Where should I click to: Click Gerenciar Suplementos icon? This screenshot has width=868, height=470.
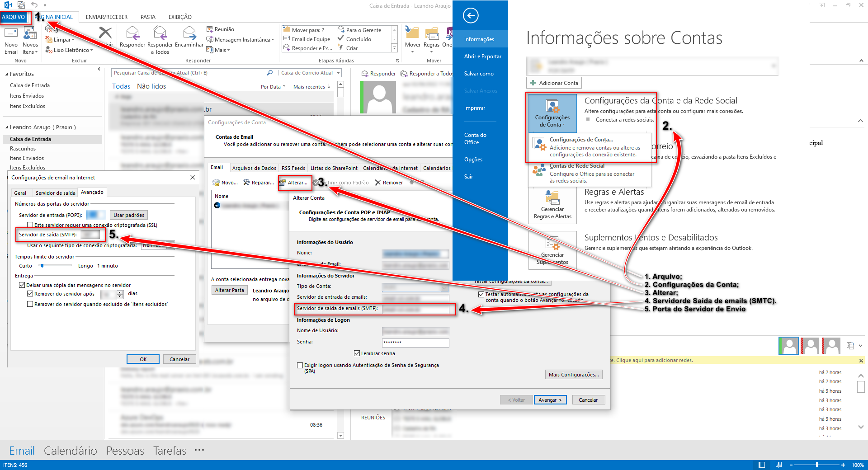click(x=552, y=250)
